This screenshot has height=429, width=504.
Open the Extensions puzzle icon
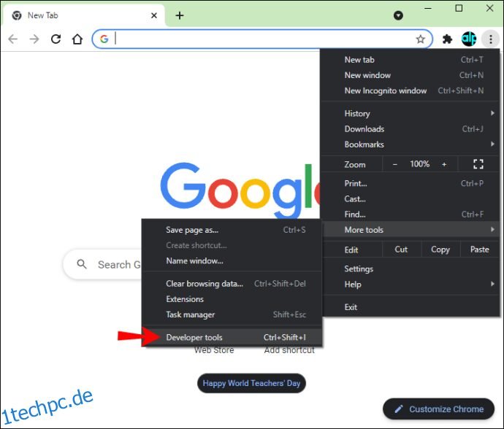(x=448, y=39)
